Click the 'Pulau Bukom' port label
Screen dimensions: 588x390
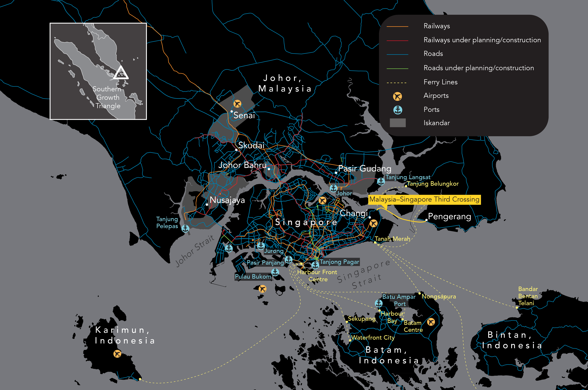(253, 277)
